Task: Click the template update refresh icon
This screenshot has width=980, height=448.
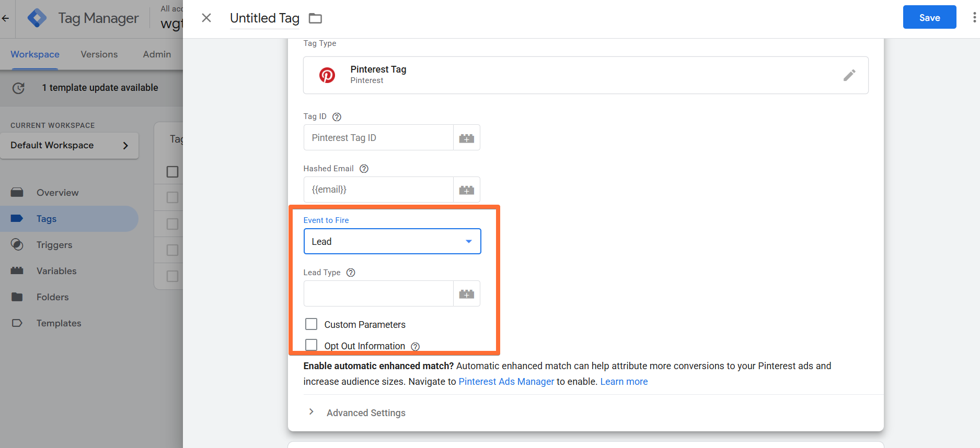Action: coord(18,88)
